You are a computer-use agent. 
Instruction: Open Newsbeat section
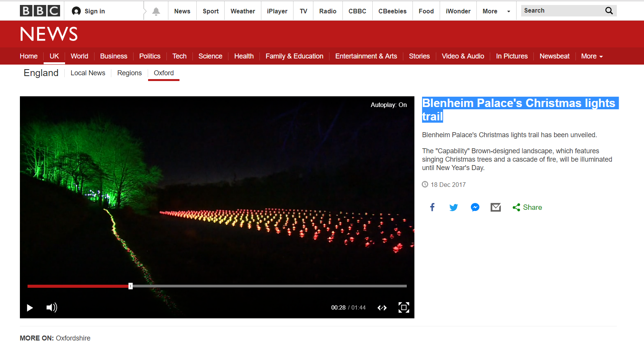[554, 56]
